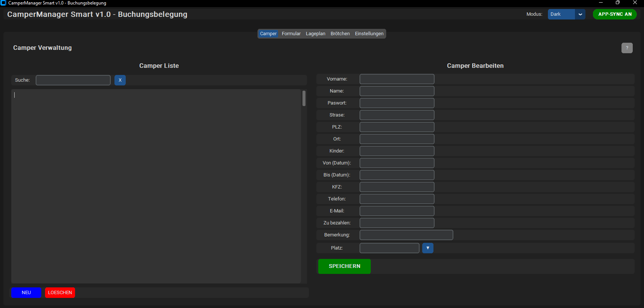644x308 pixels.
Task: Open the Platz picker arrow button
Action: point(428,248)
